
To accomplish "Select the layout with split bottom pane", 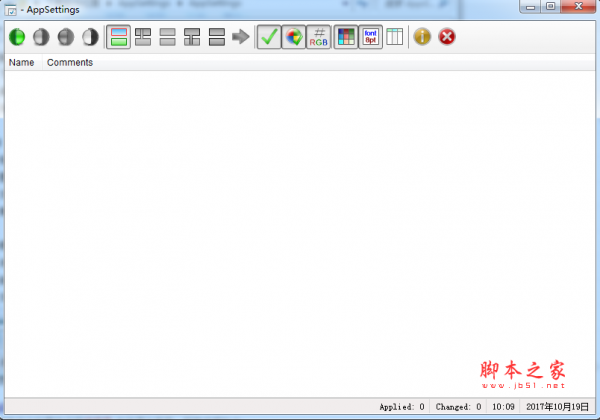I will [x=192, y=37].
